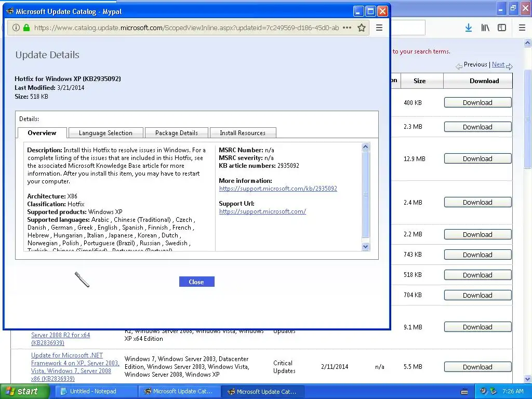The height and width of the screenshot is (399, 532).
Task: Switch to first Microsoft Update Catalog taskbar item
Action: [180, 392]
